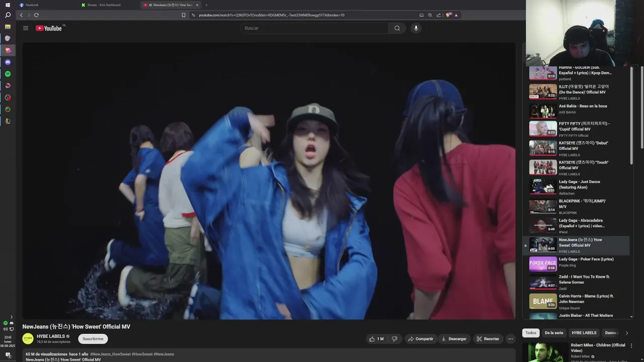Start voice search with the microphone icon
The height and width of the screenshot is (362, 644).
416,28
